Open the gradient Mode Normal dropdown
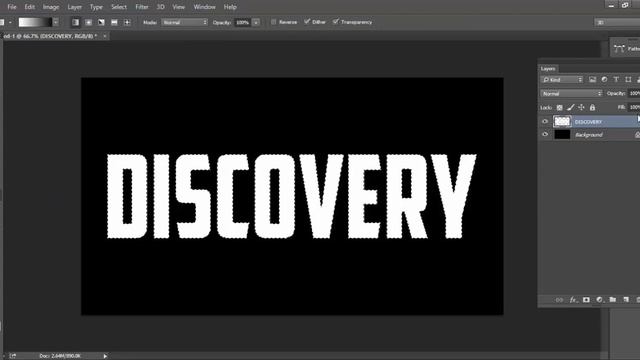The height and width of the screenshot is (360, 640). tap(184, 22)
